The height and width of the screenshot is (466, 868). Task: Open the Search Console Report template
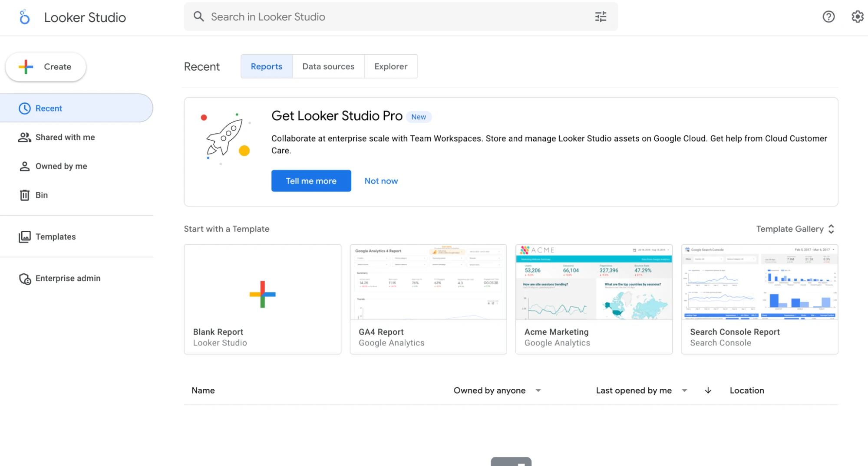click(x=759, y=299)
